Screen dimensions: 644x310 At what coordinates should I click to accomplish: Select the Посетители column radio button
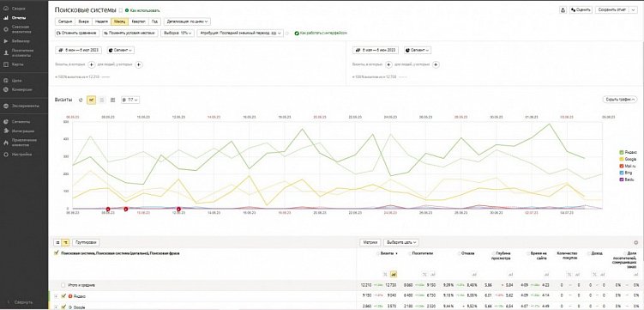[410, 253]
